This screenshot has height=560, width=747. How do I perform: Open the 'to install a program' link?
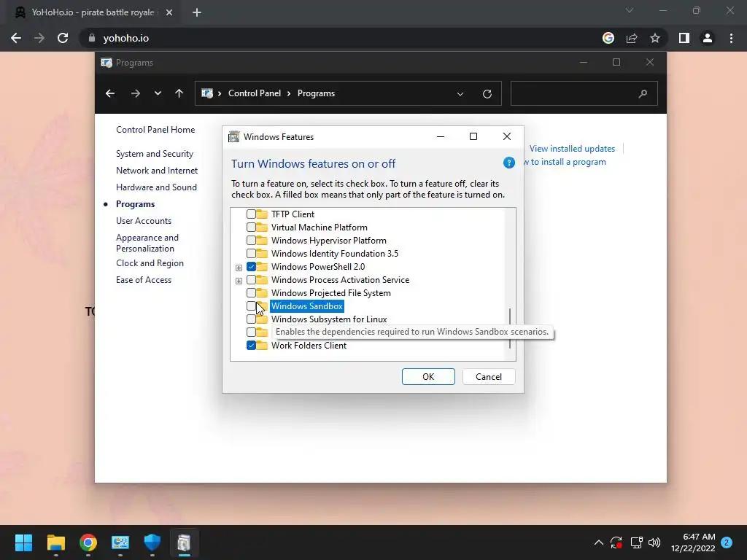tap(565, 162)
